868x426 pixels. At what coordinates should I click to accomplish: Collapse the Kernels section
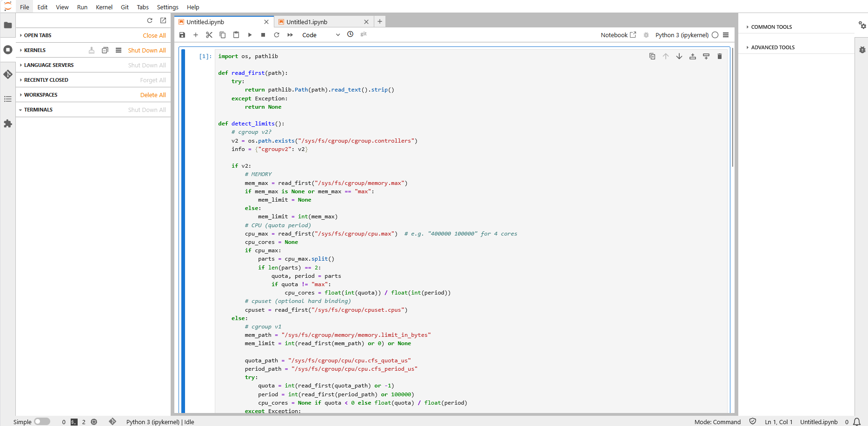click(x=33, y=50)
